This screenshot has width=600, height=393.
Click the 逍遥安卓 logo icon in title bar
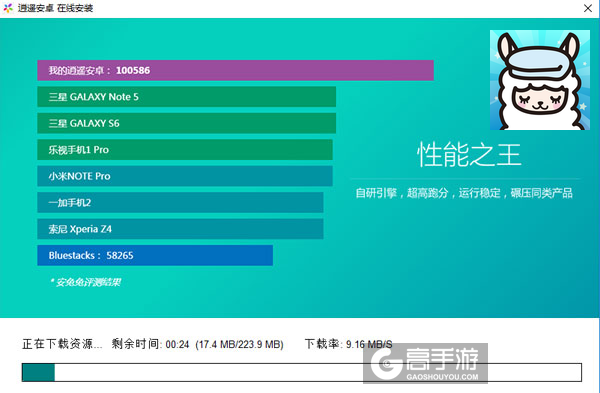click(x=8, y=8)
